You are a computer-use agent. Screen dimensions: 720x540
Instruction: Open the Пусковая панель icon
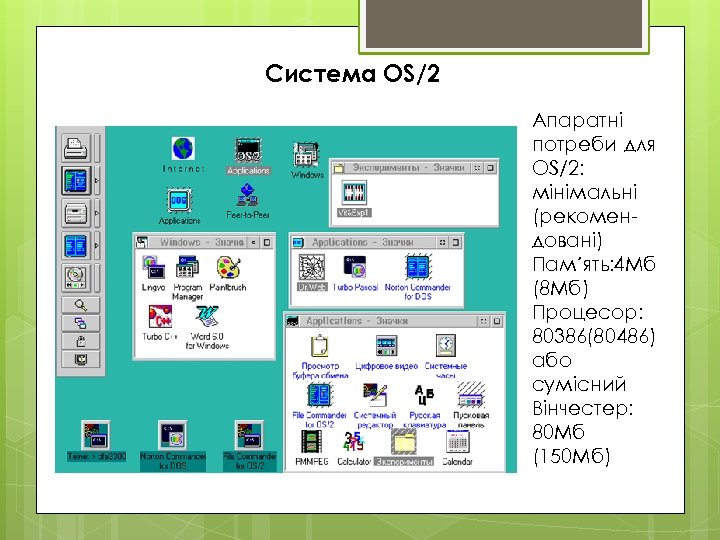click(471, 395)
